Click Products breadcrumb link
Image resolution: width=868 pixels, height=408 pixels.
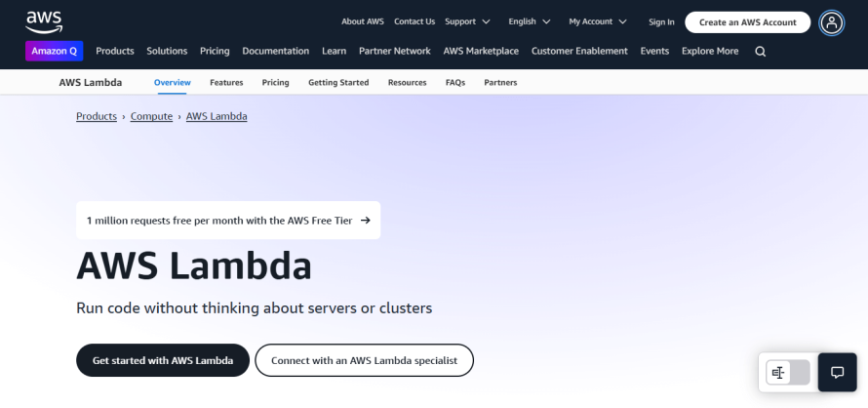point(97,116)
